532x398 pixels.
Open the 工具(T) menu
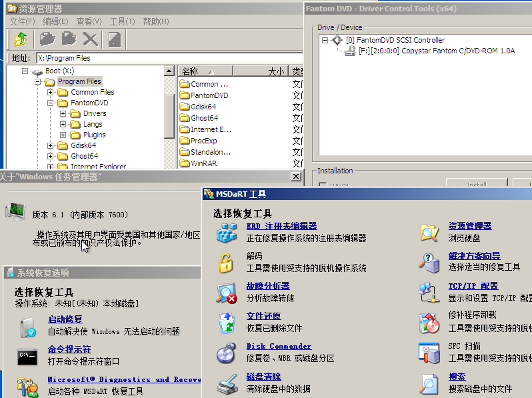tap(122, 21)
